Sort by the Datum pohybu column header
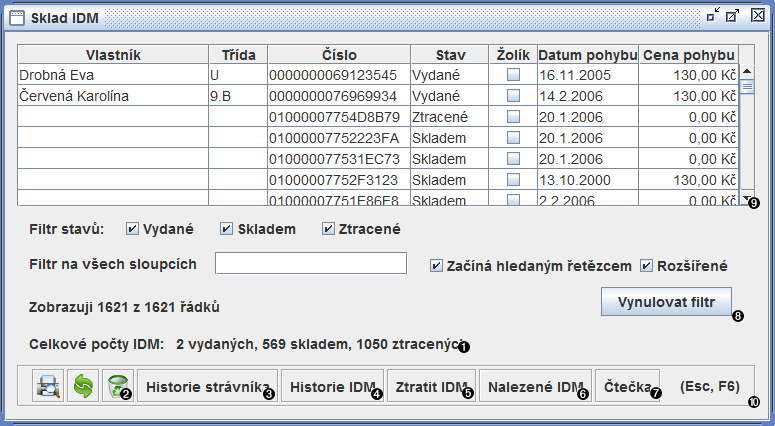The width and height of the screenshot is (775, 426). pos(588,55)
